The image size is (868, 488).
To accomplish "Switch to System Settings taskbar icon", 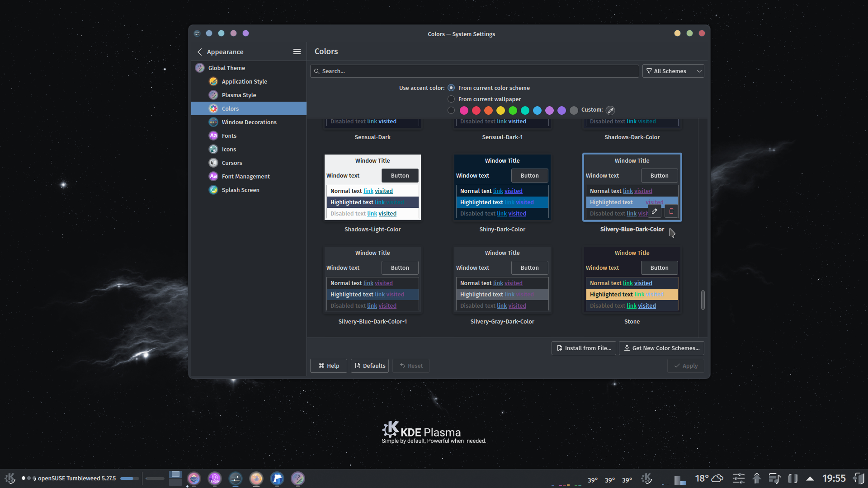I will pyautogui.click(x=236, y=479).
